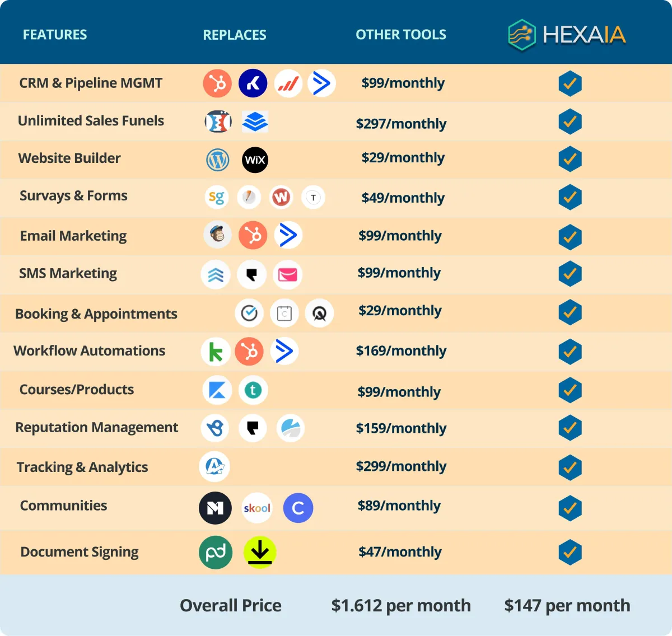Click the checkmark for Workflow Automations
Image resolution: width=672 pixels, height=636 pixels.
[570, 352]
